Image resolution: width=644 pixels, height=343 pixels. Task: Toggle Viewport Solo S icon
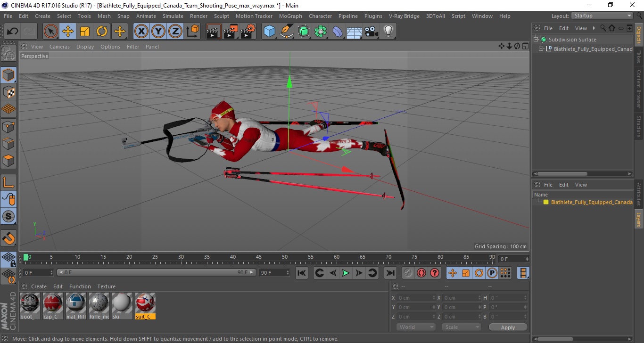pos(9,216)
